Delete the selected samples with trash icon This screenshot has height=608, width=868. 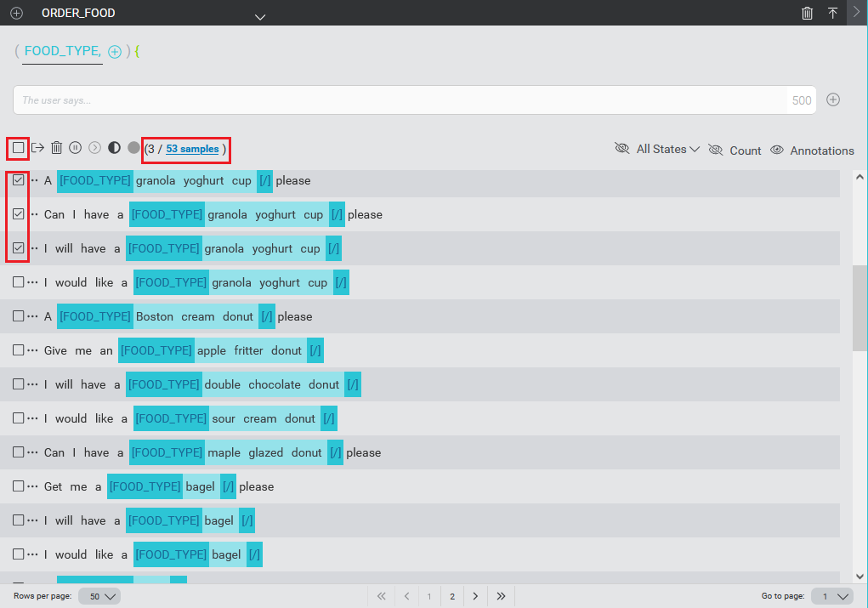56,148
